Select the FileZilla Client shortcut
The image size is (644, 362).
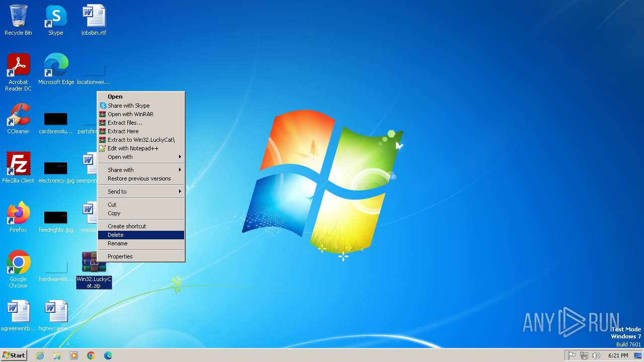click(18, 168)
